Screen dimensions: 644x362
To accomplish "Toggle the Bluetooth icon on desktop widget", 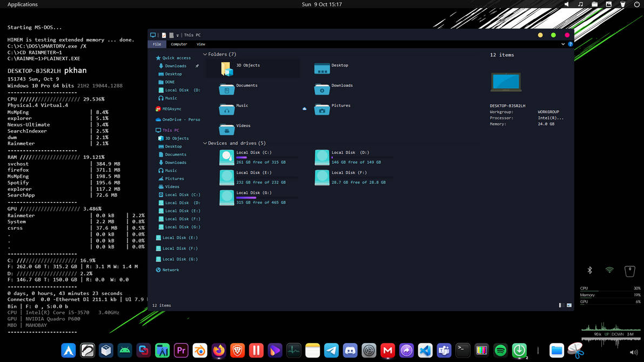I will click(590, 270).
